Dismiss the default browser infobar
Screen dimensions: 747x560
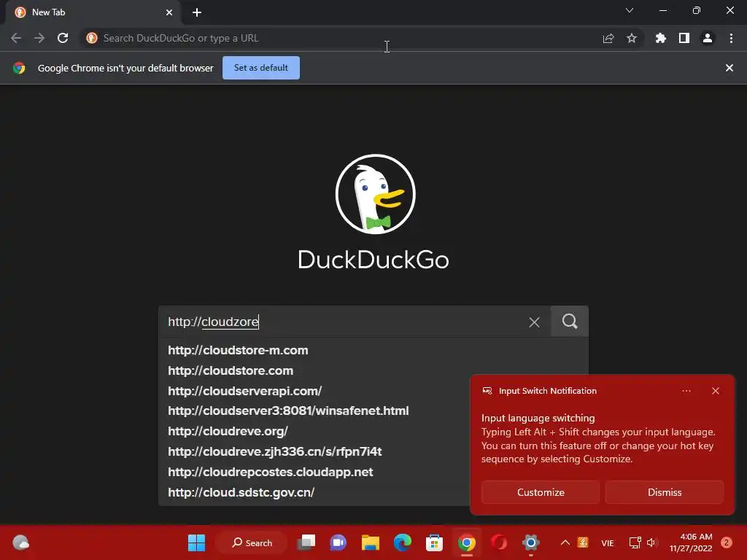point(729,68)
